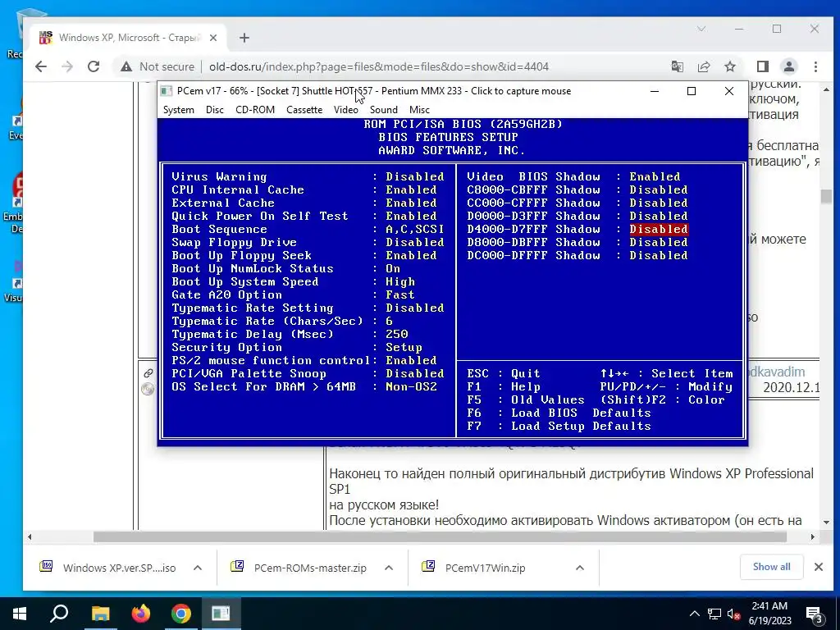Toggle Chrome side panel icon
Viewport: 840px width, 630px height.
pos(763,66)
